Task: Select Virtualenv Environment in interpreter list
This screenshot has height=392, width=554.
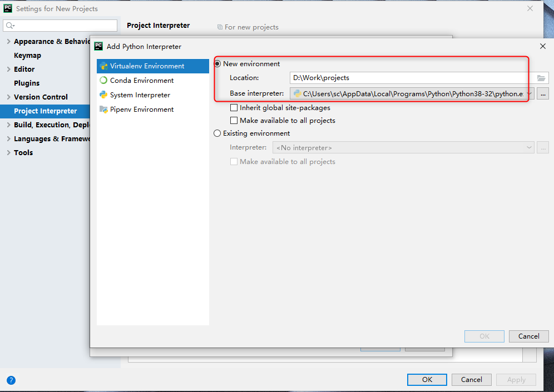Action: 152,66
